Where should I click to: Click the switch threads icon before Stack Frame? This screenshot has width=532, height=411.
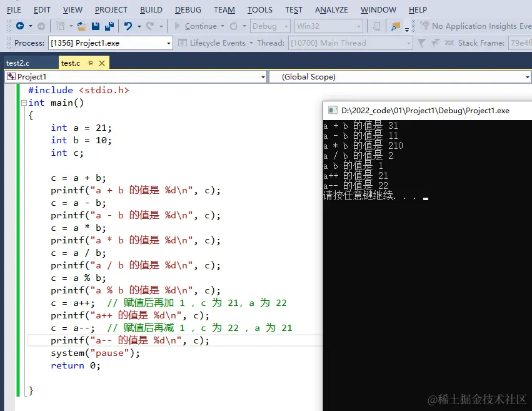[x=449, y=43]
